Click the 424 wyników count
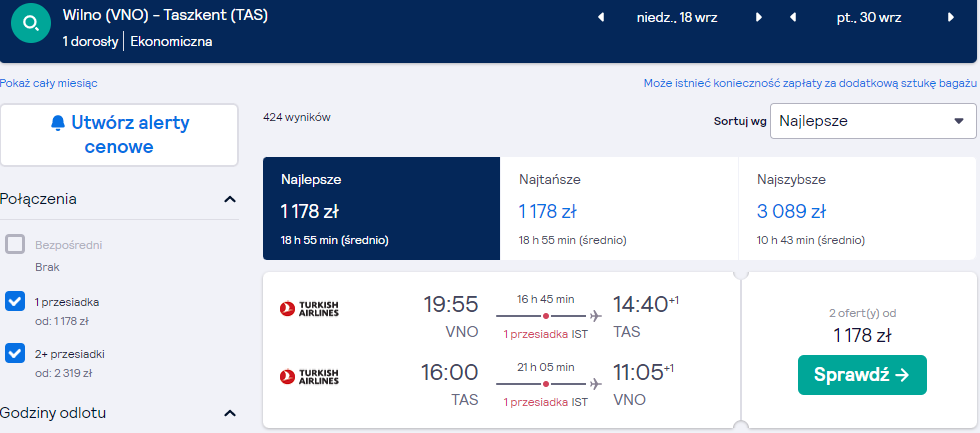Viewport: 980px width, 433px height. [297, 117]
